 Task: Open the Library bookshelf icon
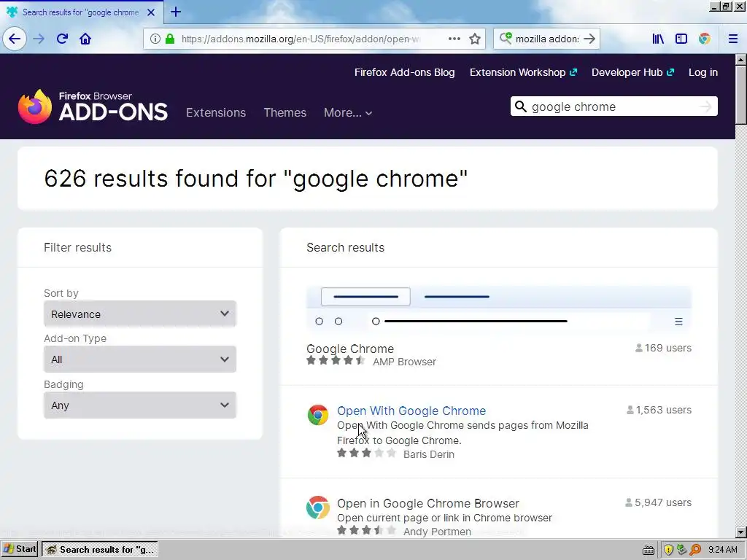click(658, 39)
